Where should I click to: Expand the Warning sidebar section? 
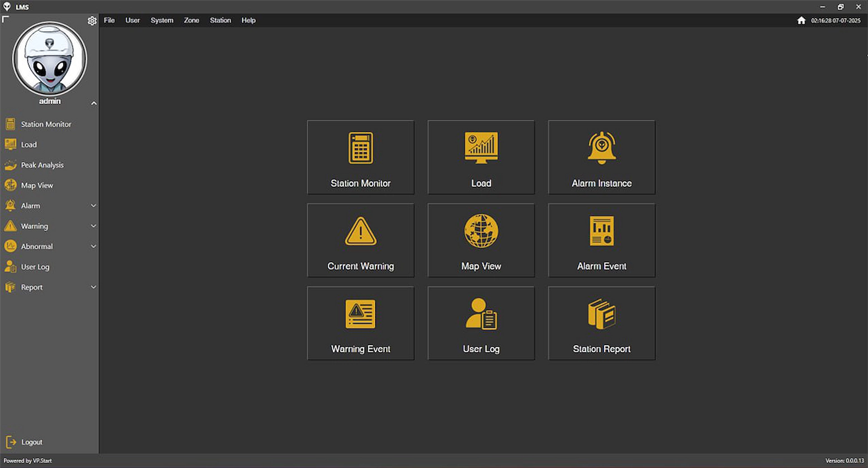coord(94,226)
